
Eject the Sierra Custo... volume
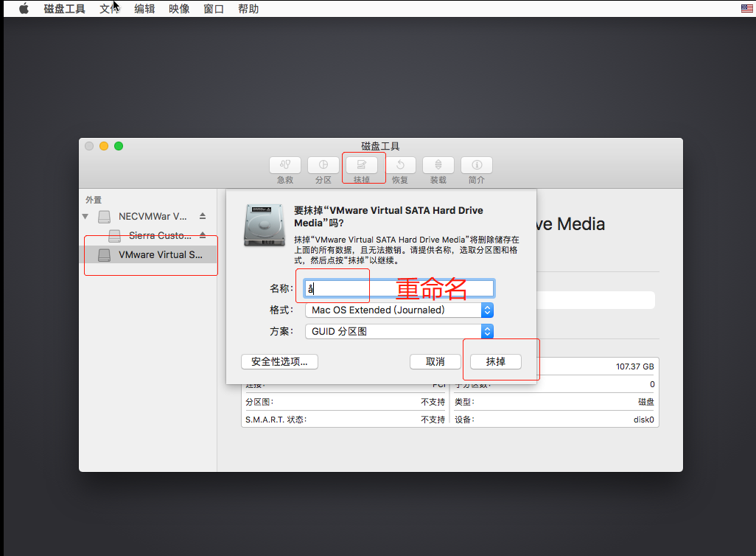(x=203, y=235)
